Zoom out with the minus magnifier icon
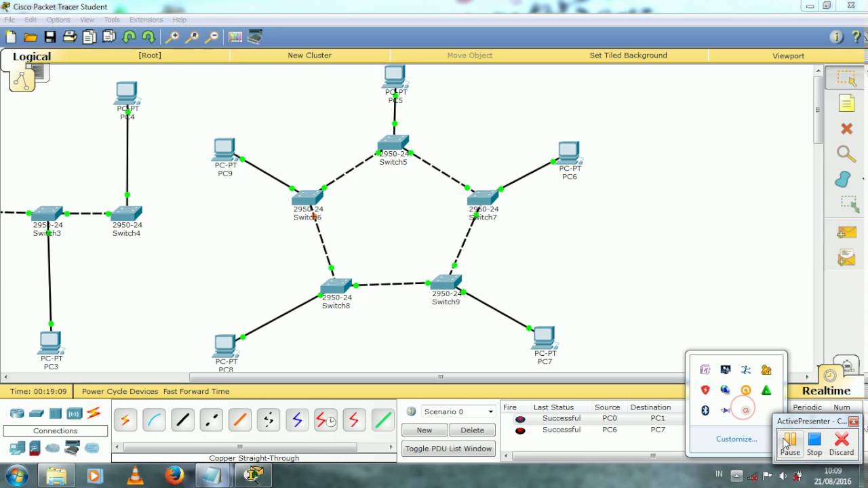 (x=212, y=37)
